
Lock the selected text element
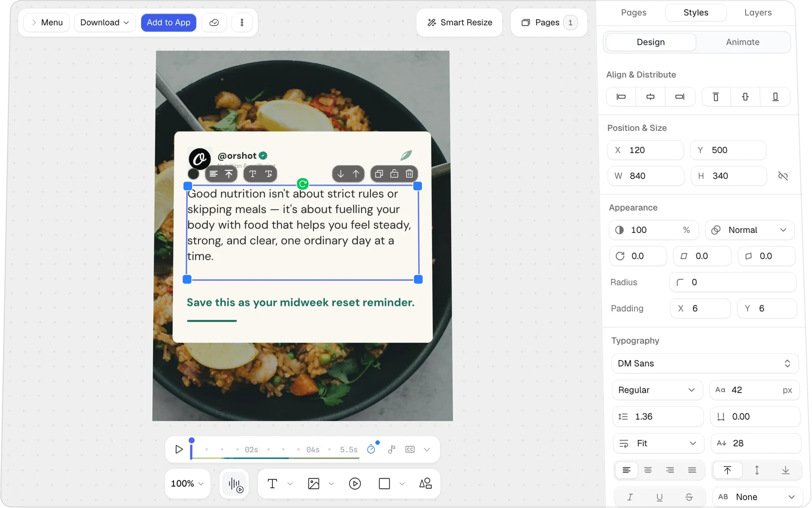click(394, 174)
